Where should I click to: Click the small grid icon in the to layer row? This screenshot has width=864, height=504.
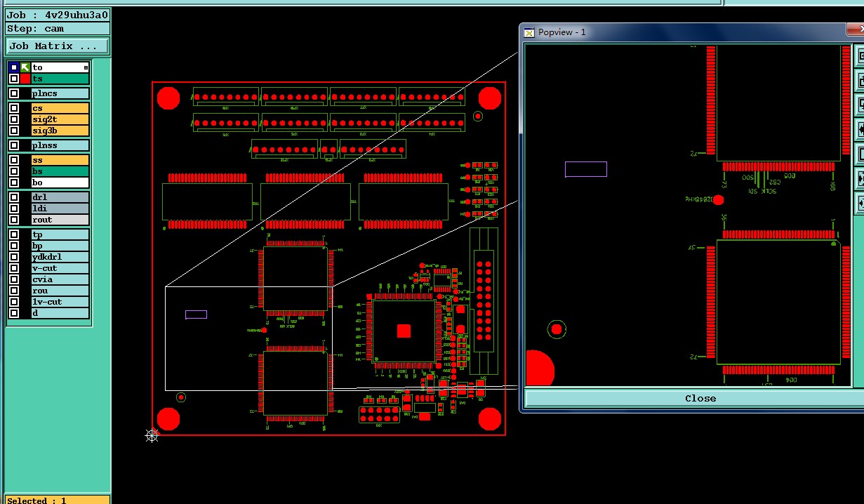click(x=86, y=67)
